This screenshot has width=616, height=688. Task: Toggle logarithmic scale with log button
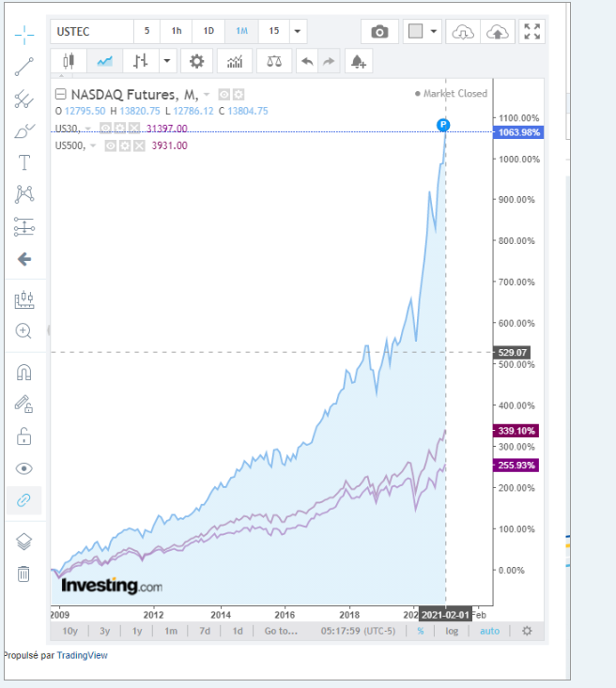[x=452, y=631]
